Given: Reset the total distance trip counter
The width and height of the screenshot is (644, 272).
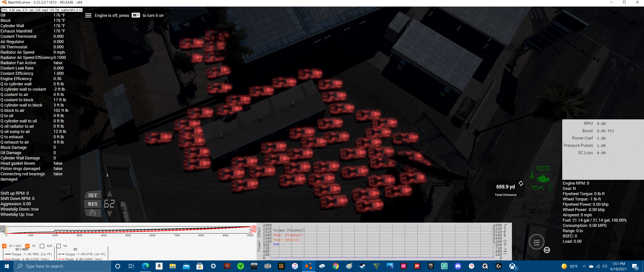Looking at the screenshot, I should pyautogui.click(x=521, y=183).
